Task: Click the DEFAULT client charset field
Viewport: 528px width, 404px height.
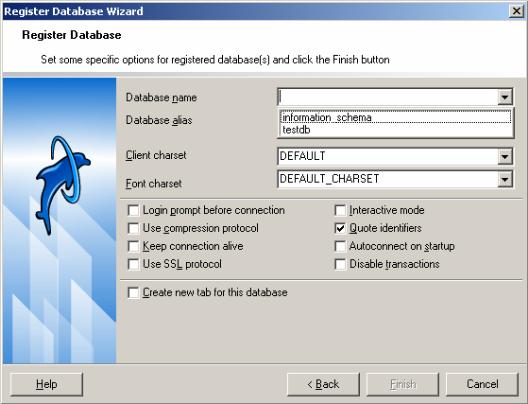Action: [x=388, y=156]
